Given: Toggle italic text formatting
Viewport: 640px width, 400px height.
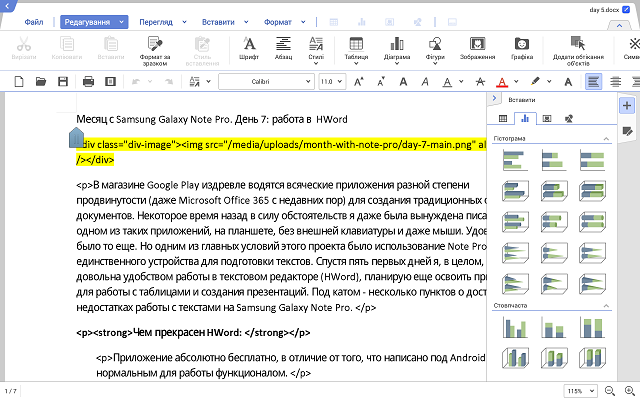Looking at the screenshot, I should 425,82.
